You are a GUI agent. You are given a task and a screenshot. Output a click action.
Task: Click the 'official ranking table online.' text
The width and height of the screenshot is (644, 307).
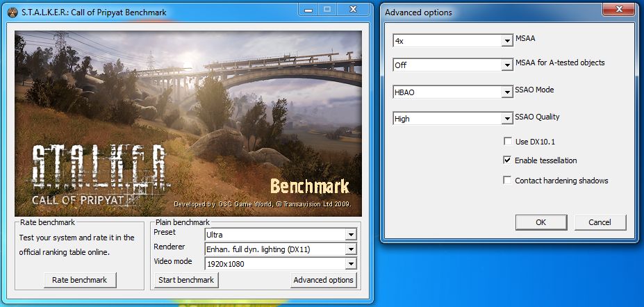[65, 252]
